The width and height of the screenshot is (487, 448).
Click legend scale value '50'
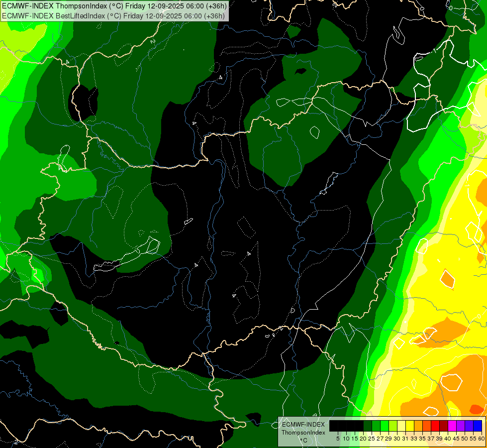pyautogui.click(x=465, y=439)
